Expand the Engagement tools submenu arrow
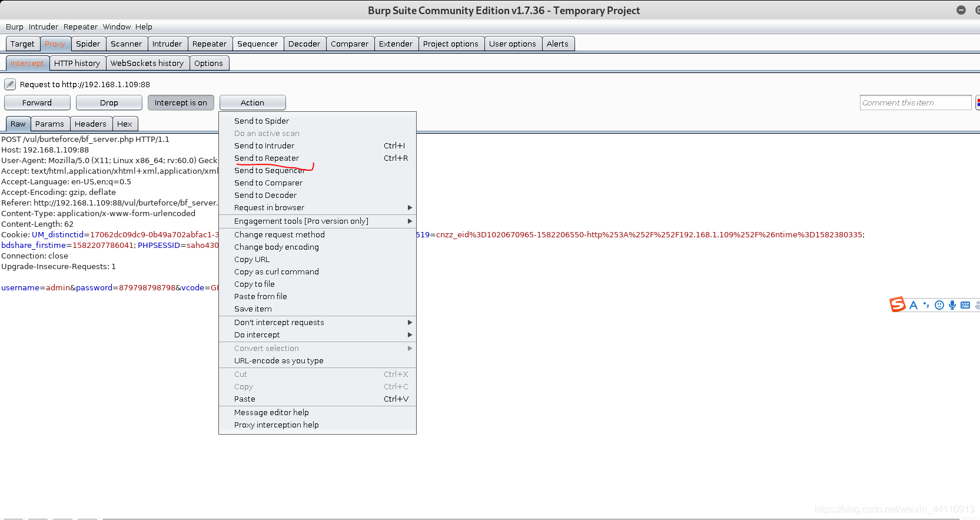 (410, 221)
